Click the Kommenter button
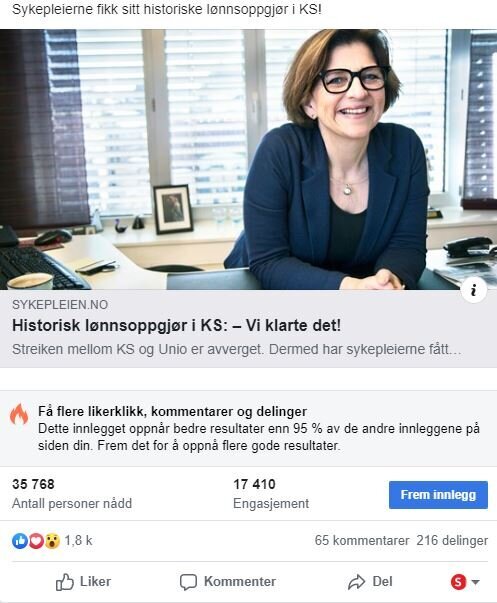 pos(228,582)
